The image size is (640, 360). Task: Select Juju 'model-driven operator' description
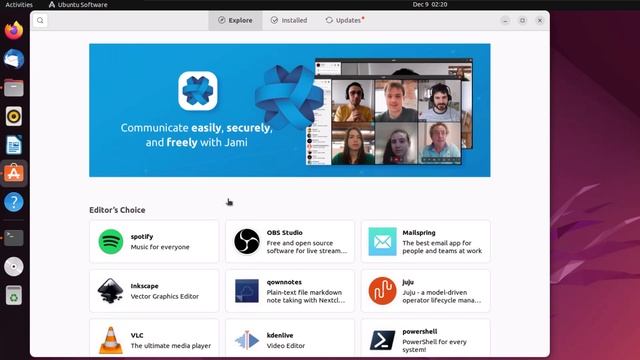442,296
